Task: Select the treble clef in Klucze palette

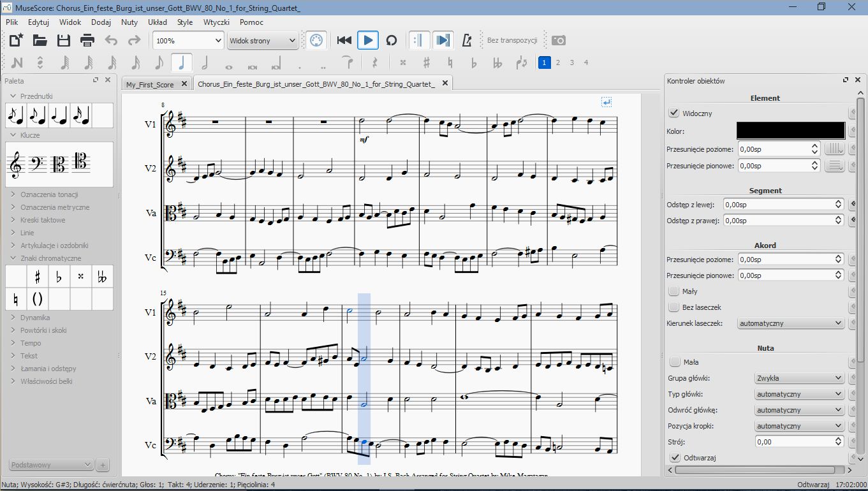Action: (x=16, y=165)
